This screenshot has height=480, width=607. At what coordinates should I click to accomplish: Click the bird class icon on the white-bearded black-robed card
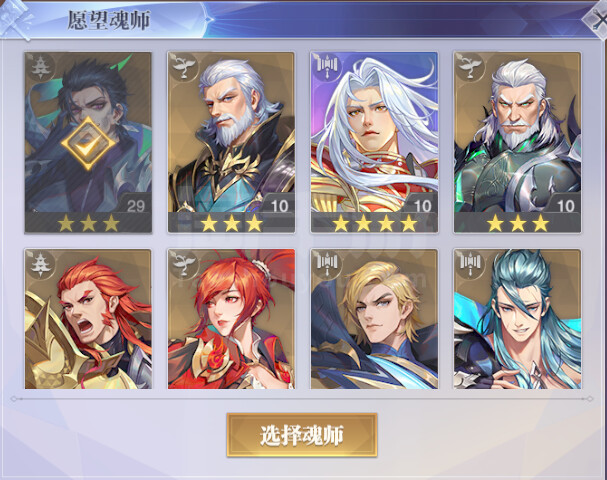(x=182, y=67)
